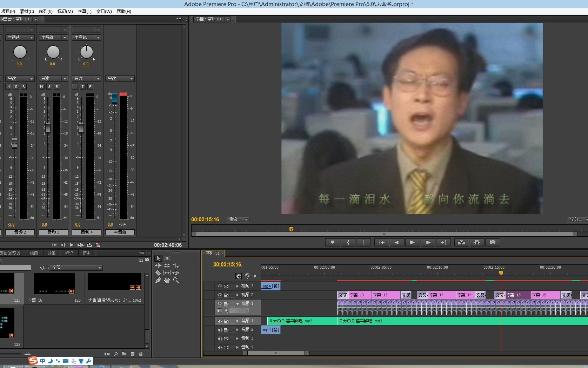
Task: Play the program monitor video
Action: tap(412, 242)
